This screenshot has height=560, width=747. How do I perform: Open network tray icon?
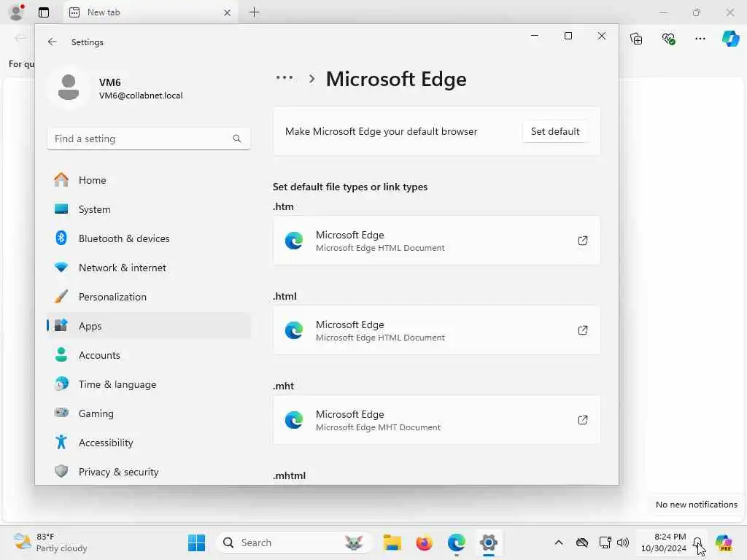[605, 542]
